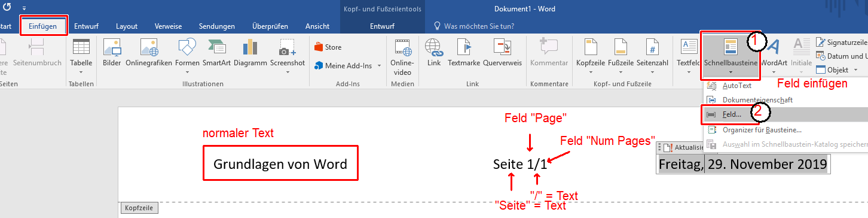Viewport: 868px width, 218px height.
Task: Switch to the Layout ribbon tab
Action: coord(127,26)
